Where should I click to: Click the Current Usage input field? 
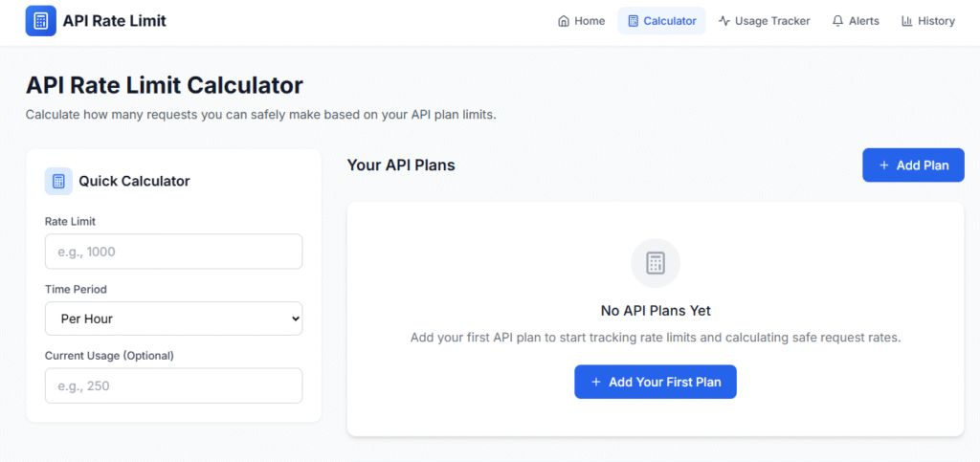pos(173,385)
